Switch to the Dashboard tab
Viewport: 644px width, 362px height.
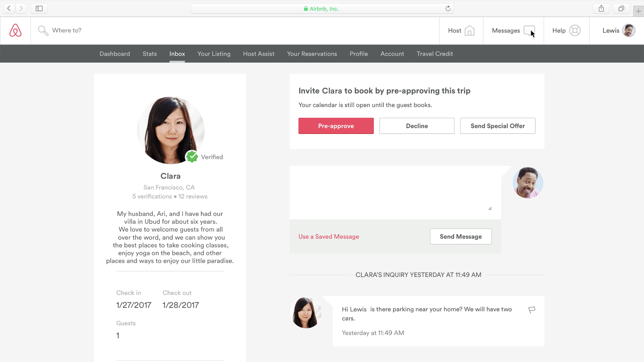[115, 54]
